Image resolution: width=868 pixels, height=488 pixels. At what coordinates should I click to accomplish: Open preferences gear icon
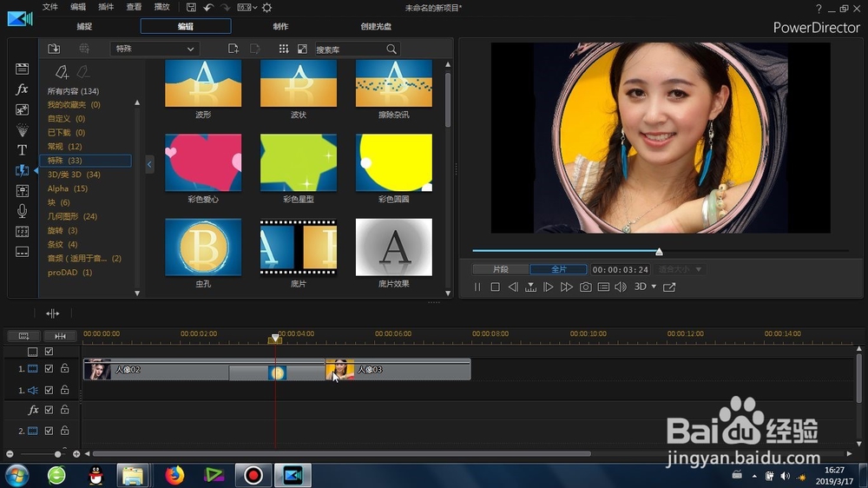pyautogui.click(x=266, y=8)
